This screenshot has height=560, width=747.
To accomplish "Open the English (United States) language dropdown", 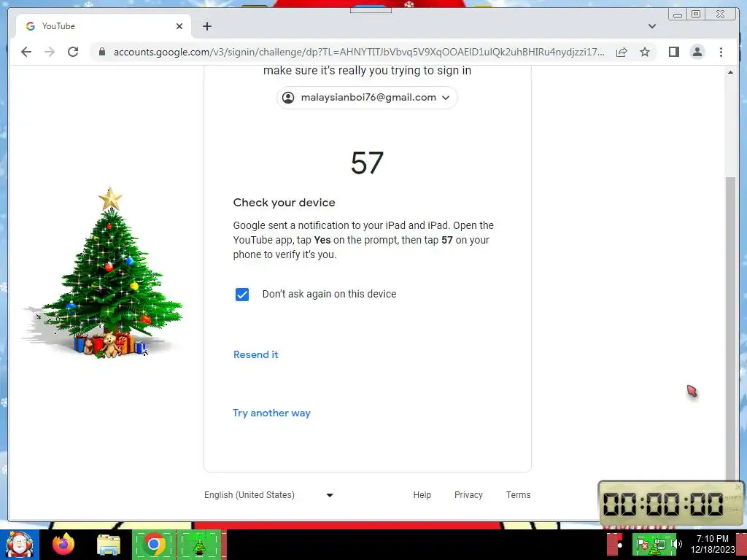I will pos(269,495).
